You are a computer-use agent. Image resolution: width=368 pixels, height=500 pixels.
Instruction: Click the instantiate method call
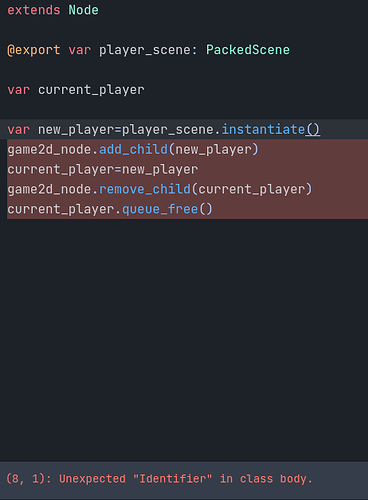pyautogui.click(x=263, y=129)
